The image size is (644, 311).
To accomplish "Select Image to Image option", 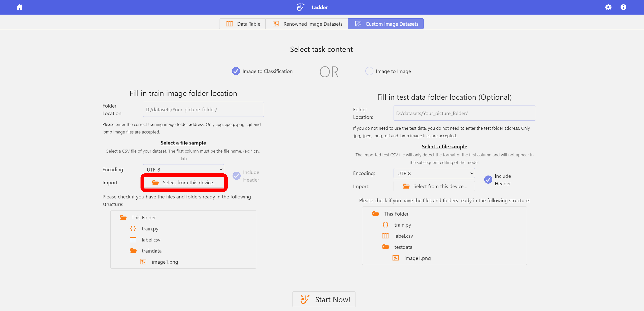I will [369, 71].
